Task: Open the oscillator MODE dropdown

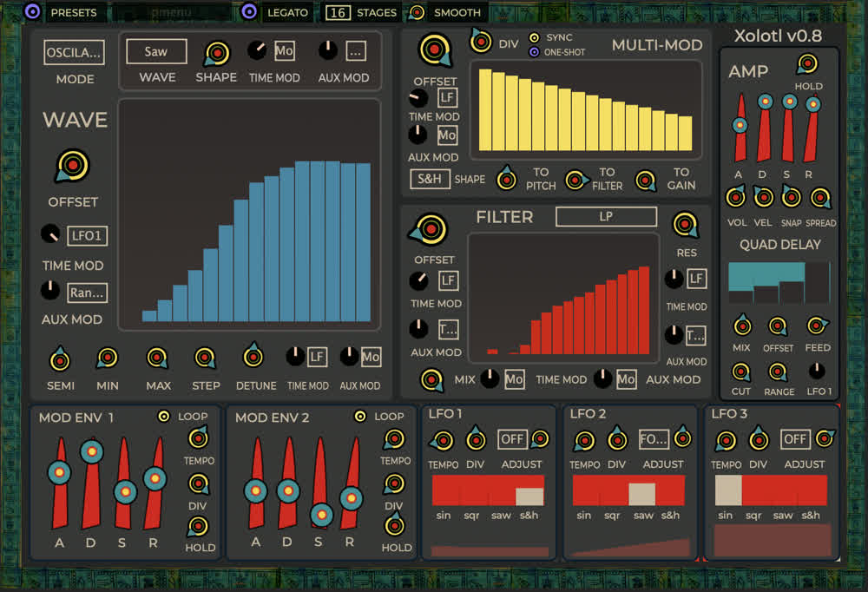Action: [74, 53]
